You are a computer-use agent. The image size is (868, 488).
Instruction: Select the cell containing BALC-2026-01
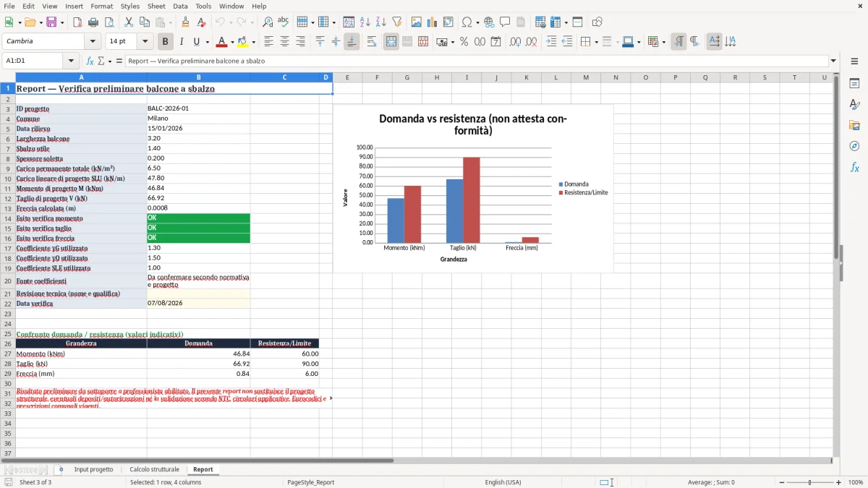[198, 108]
